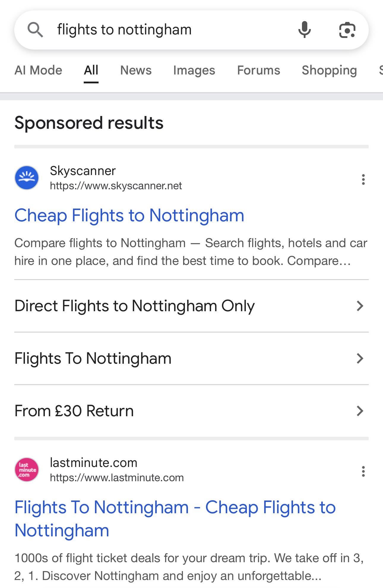The height and width of the screenshot is (588, 383).
Task: Open the three-dot menu for lastminute.com ad
Action: click(363, 471)
